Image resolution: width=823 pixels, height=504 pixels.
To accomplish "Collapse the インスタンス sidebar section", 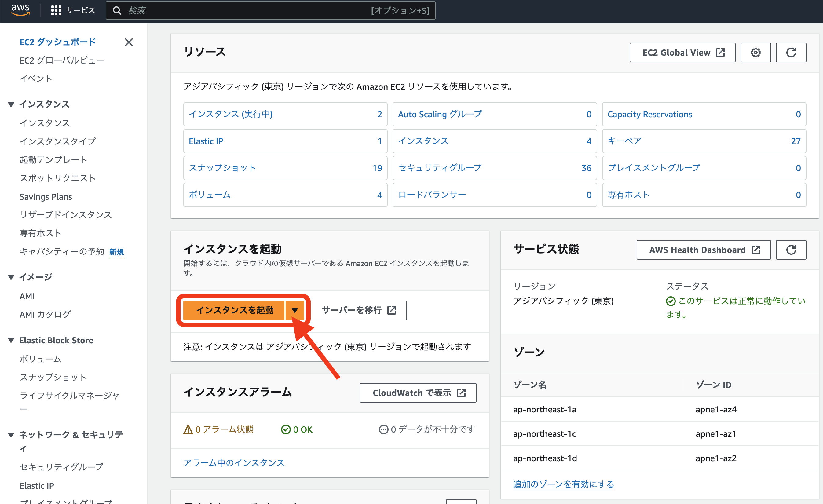I will coord(11,104).
